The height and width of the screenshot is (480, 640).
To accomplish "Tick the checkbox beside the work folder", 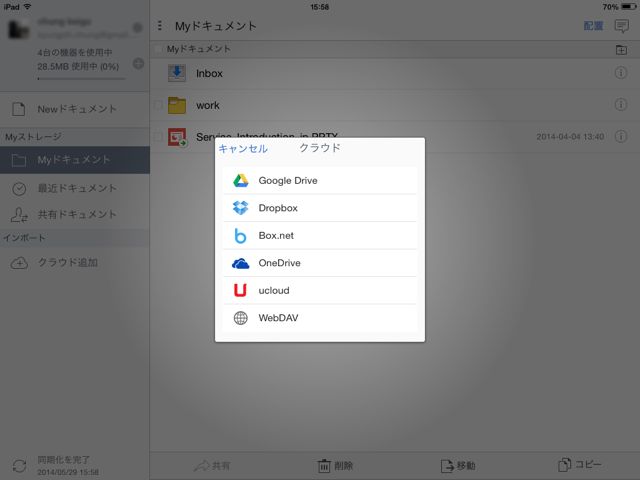I will point(158,105).
